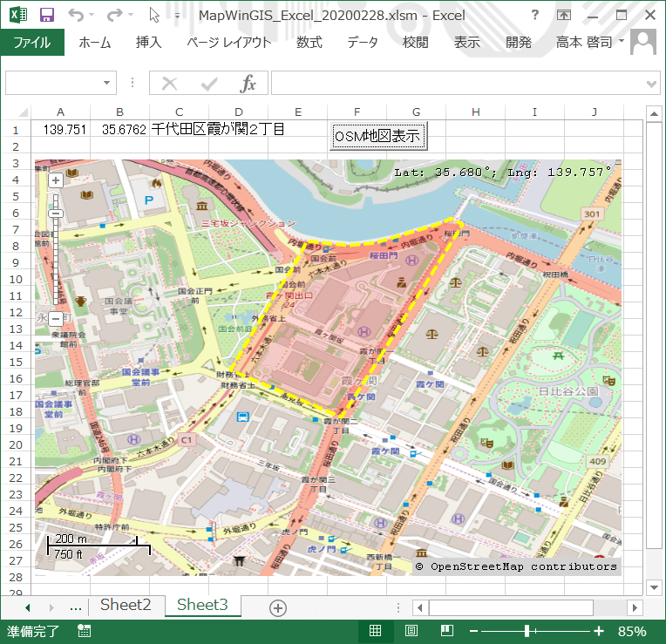
Task: Switch to the ホーム ribbon tab
Action: [x=95, y=42]
